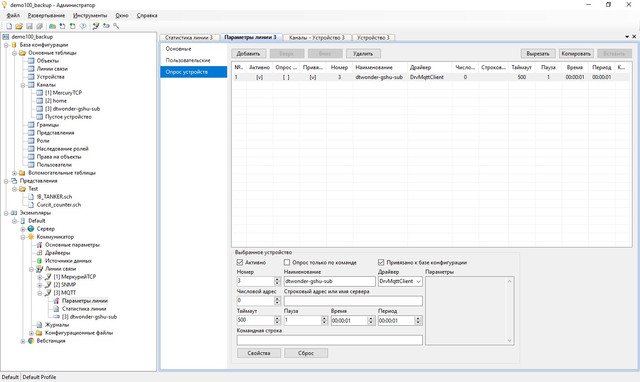This screenshot has height=382, width=640.
Task: Click the Опрос [ ] cell in table row 1
Action: point(286,77)
